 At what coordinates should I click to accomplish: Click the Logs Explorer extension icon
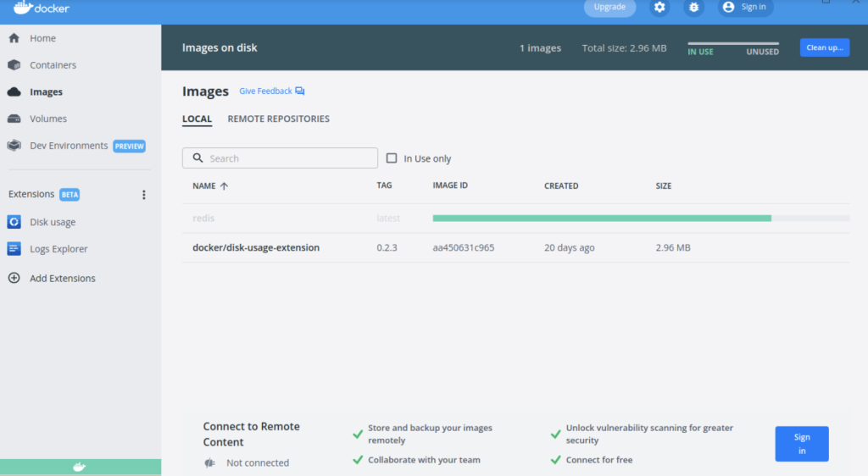(x=14, y=249)
